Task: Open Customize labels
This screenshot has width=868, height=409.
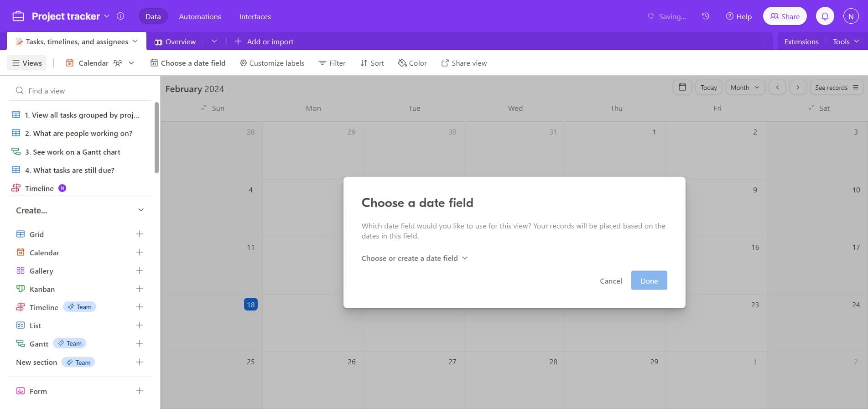Action: 272,63
